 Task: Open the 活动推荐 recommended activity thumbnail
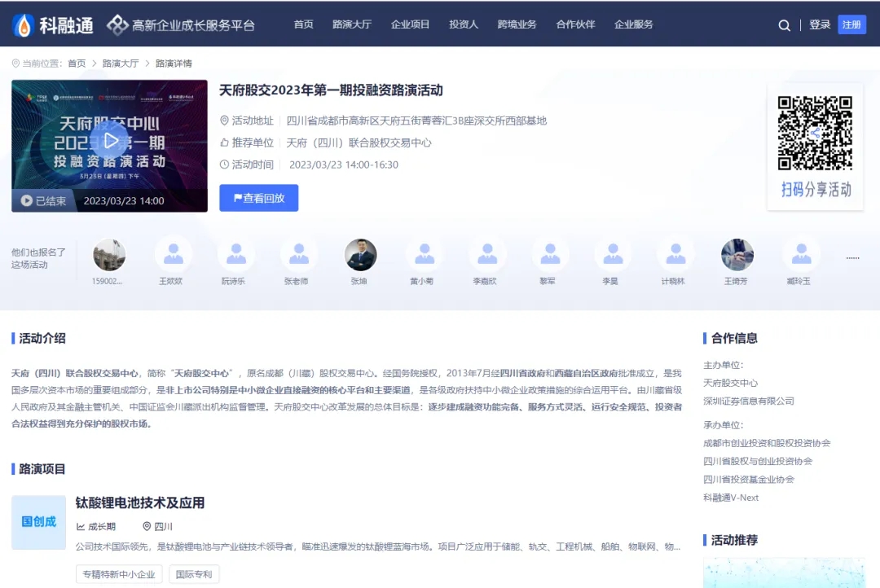click(784, 573)
